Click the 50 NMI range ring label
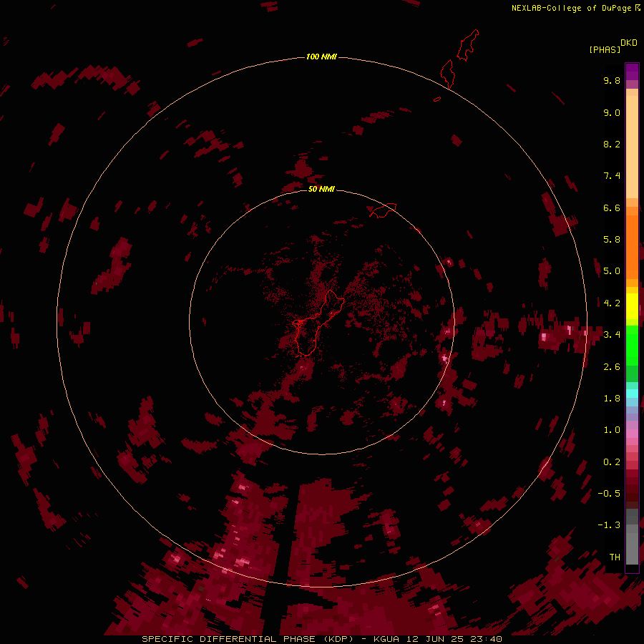The height and width of the screenshot is (644, 644). [x=321, y=189]
